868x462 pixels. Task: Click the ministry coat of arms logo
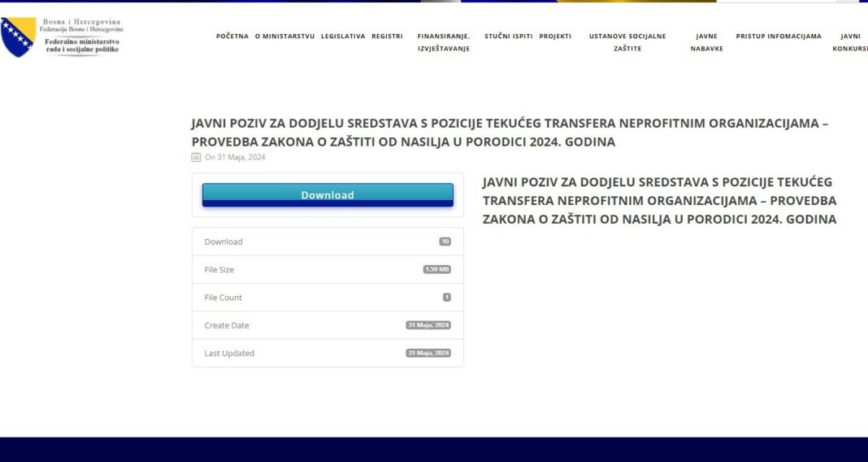18,37
